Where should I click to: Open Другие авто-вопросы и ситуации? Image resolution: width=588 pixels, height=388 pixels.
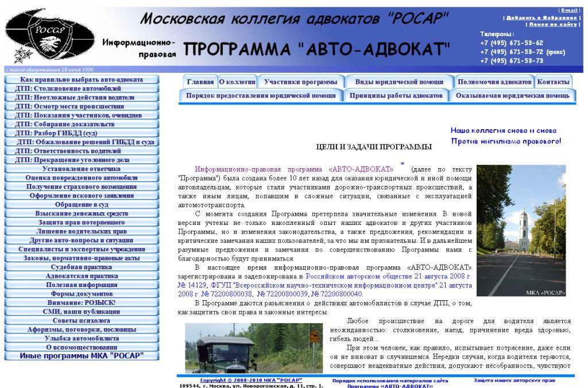(82, 240)
